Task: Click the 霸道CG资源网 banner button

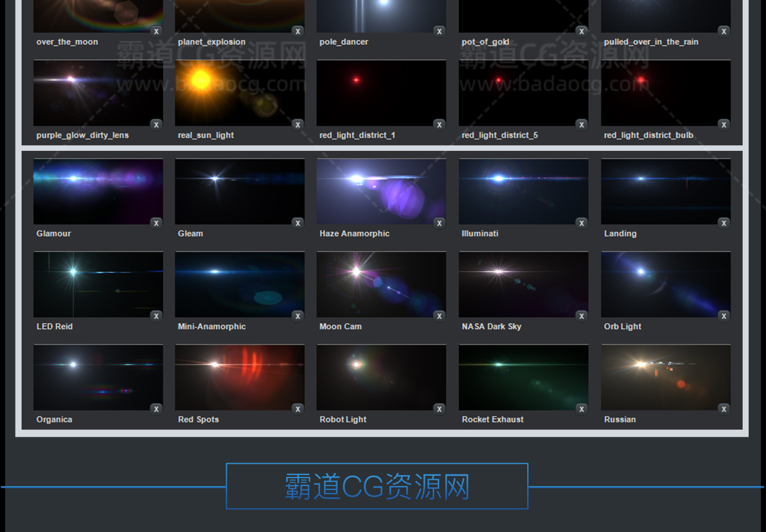Action: coord(377,487)
